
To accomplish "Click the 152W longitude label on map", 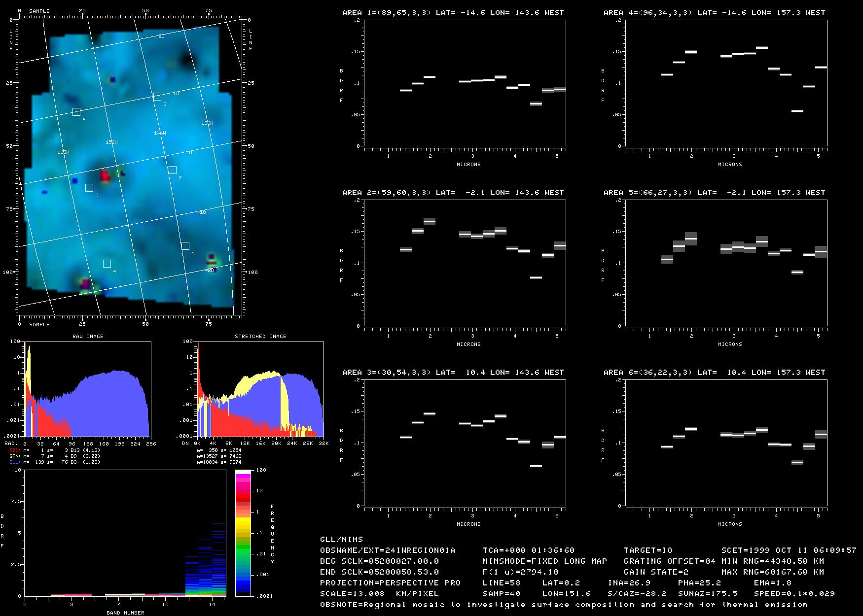I will [111, 142].
